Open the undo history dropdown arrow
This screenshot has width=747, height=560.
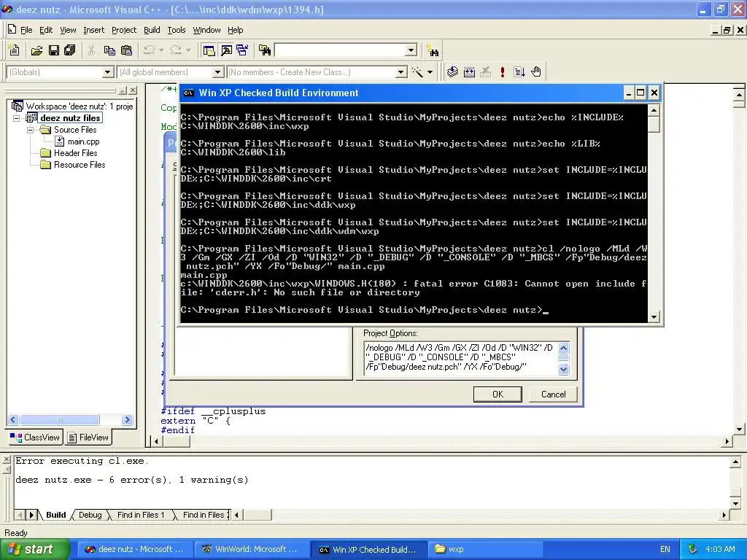(161, 50)
